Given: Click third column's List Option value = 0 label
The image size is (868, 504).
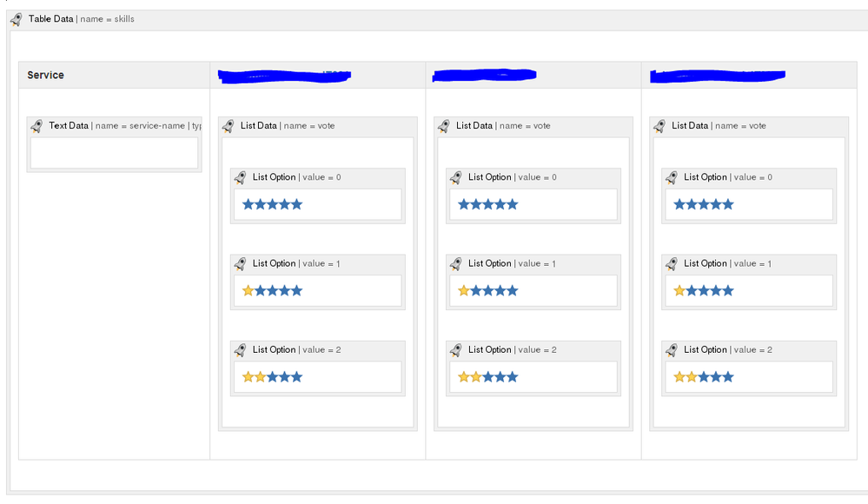Looking at the screenshot, I should (x=728, y=177).
